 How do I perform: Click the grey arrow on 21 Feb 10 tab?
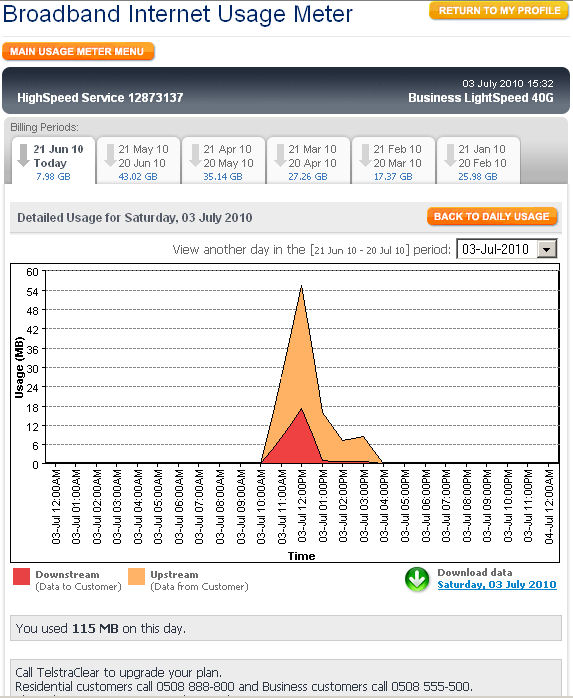point(365,155)
